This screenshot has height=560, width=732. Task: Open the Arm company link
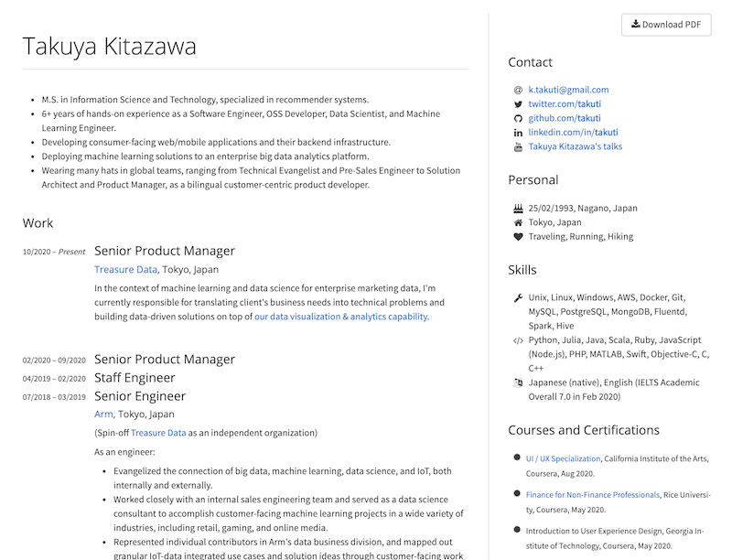(103, 414)
